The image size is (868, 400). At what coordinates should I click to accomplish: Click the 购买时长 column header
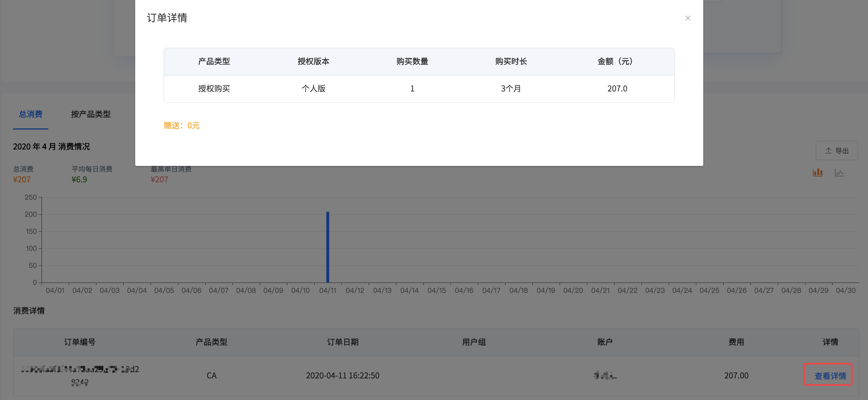click(511, 61)
